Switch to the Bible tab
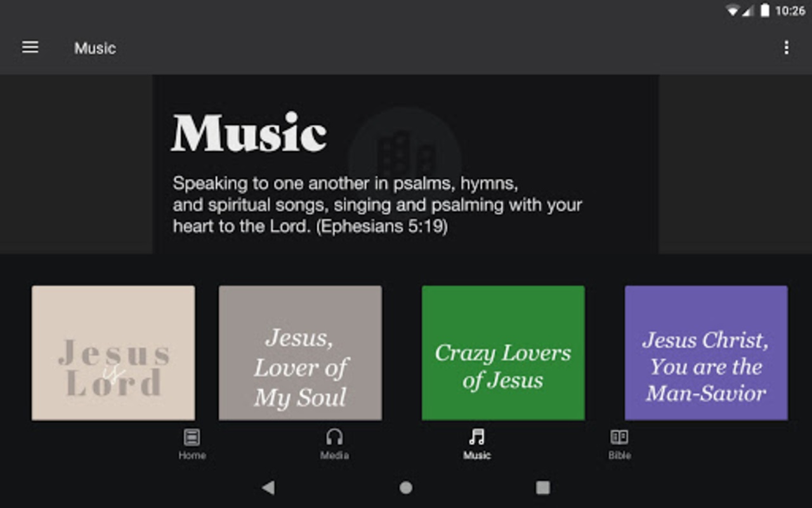This screenshot has height=508, width=812. 619,444
